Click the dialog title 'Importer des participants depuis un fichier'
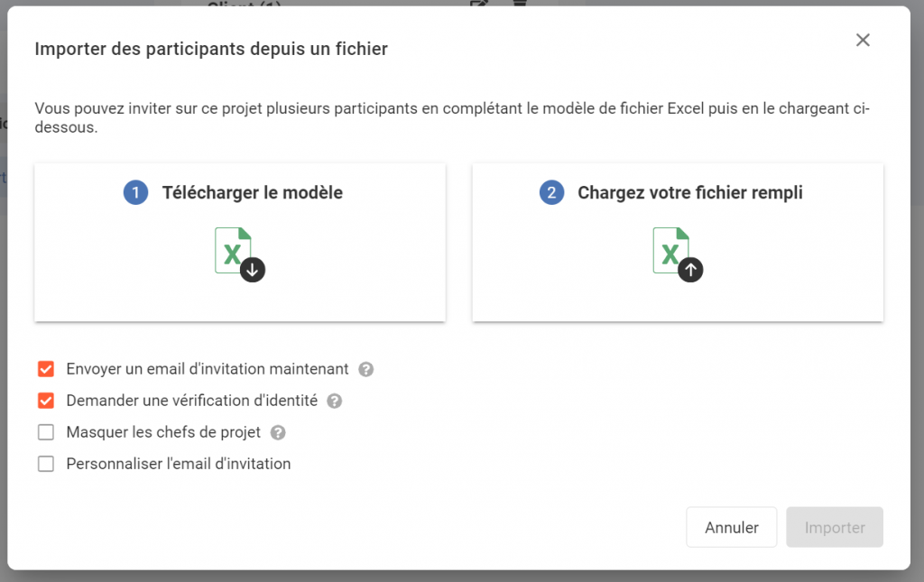This screenshot has height=582, width=924. (211, 49)
